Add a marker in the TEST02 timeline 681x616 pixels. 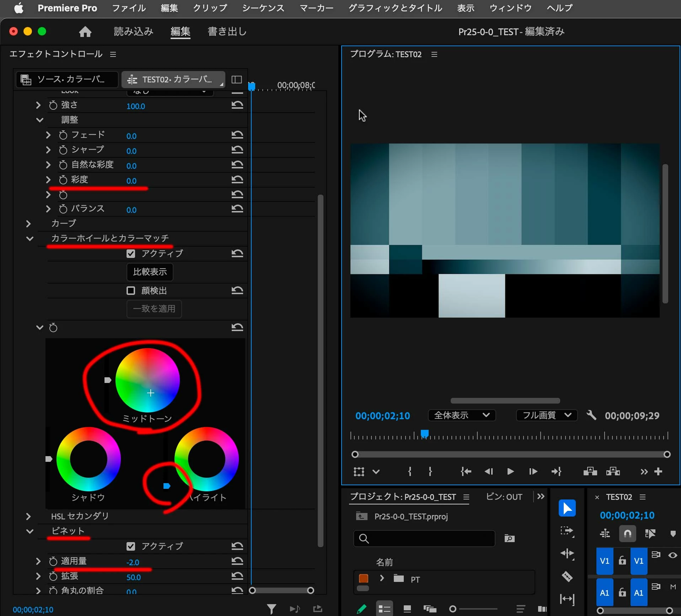(672, 534)
